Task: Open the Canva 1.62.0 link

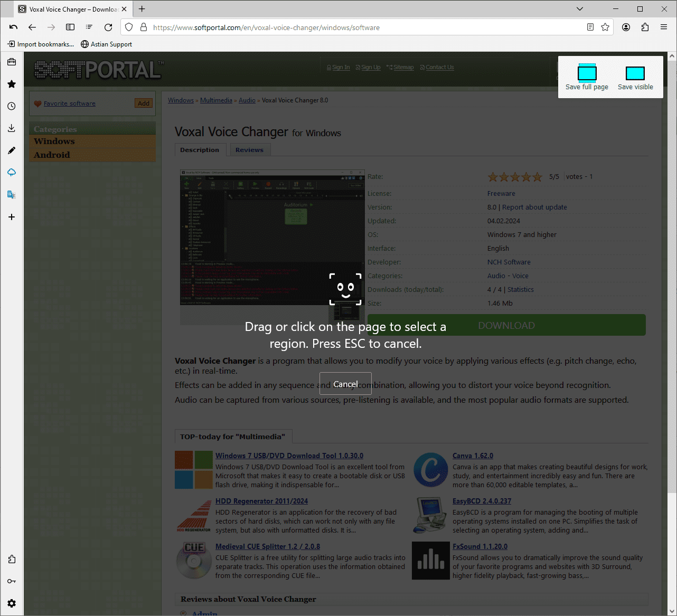Action: coord(473,456)
